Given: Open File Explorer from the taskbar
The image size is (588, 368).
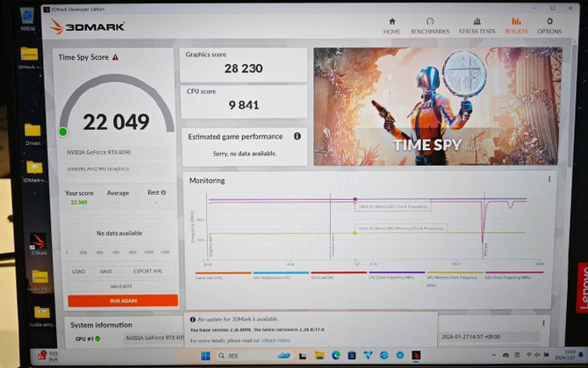Looking at the screenshot, I should pyautogui.click(x=319, y=356).
